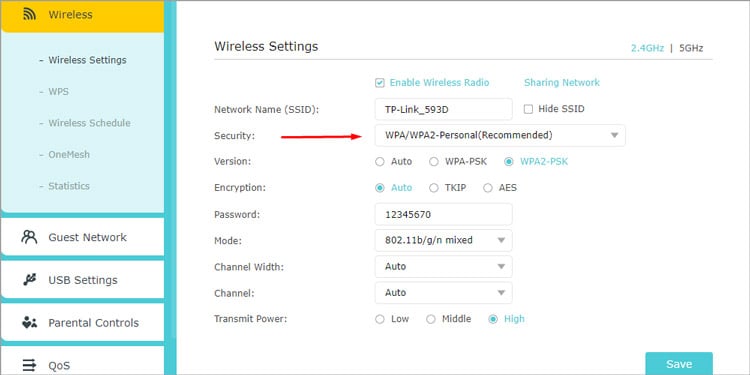
Task: Click the Wireless signal icon in sidebar
Action: coord(30,14)
